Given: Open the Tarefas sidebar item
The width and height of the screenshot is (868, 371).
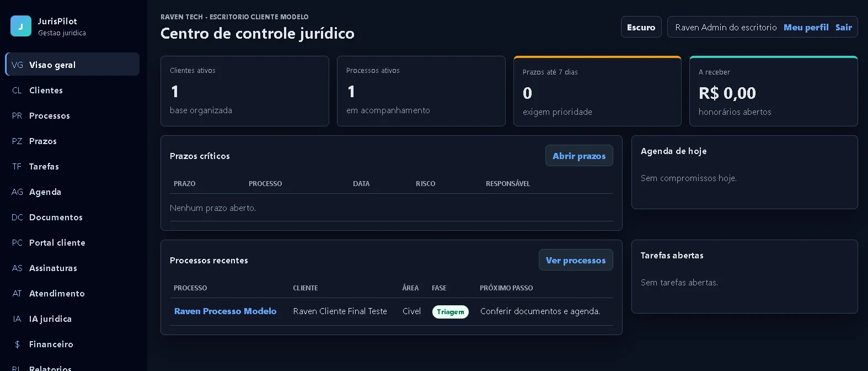Looking at the screenshot, I should click(72, 166).
